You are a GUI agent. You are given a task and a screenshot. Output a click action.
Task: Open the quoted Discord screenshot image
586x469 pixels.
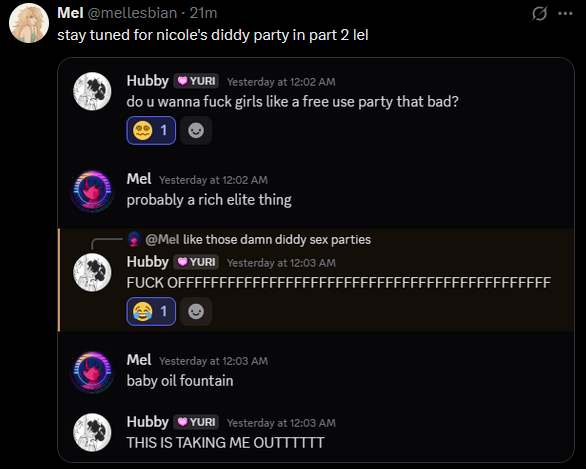point(316,260)
